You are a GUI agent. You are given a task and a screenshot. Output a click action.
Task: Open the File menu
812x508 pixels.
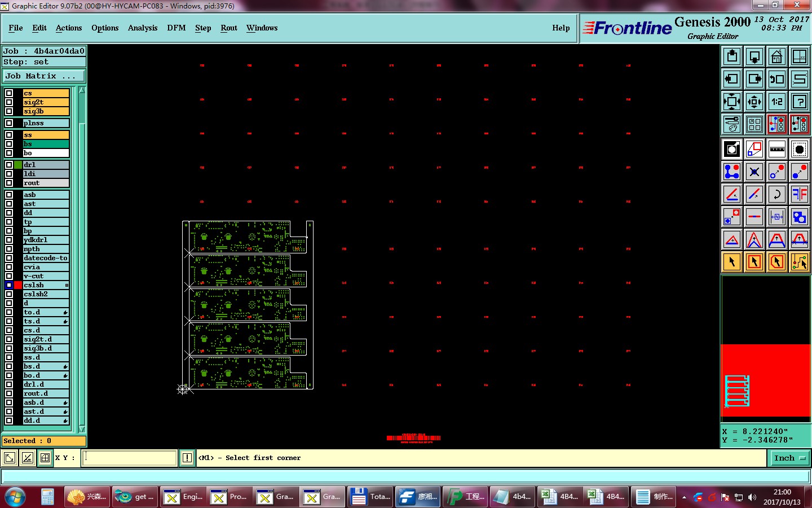click(16, 28)
